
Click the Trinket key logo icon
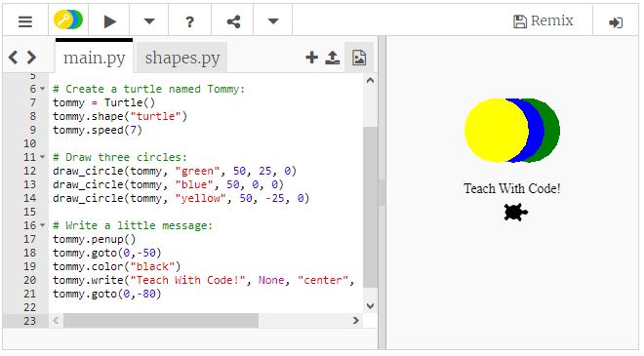pos(68,20)
